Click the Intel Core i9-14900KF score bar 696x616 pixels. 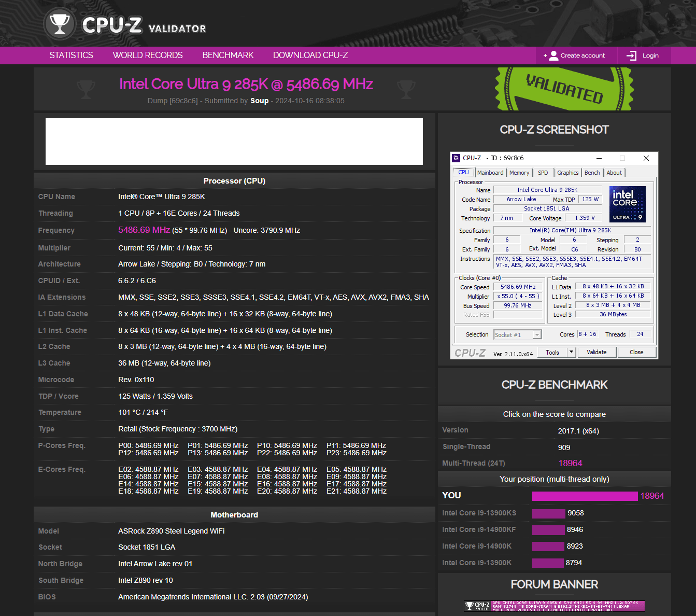548,530
